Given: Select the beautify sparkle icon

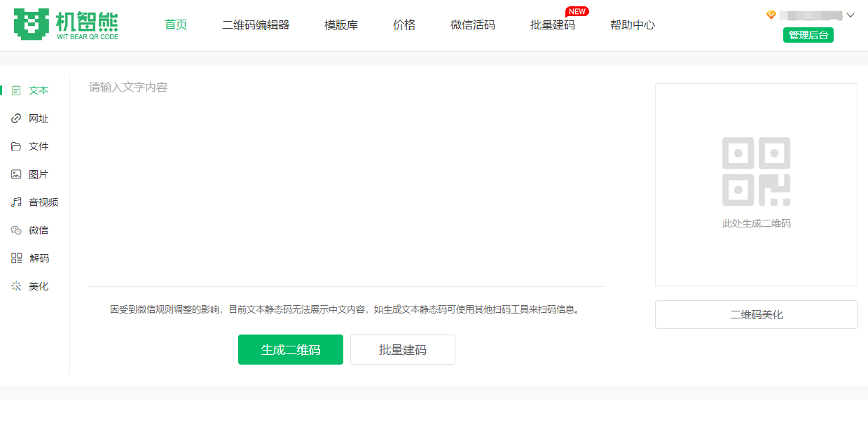Looking at the screenshot, I should click(16, 286).
